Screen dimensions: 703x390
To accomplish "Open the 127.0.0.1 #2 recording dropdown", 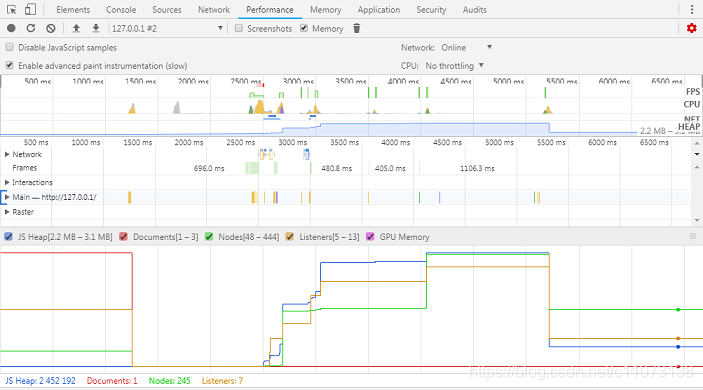I will pyautogui.click(x=167, y=28).
